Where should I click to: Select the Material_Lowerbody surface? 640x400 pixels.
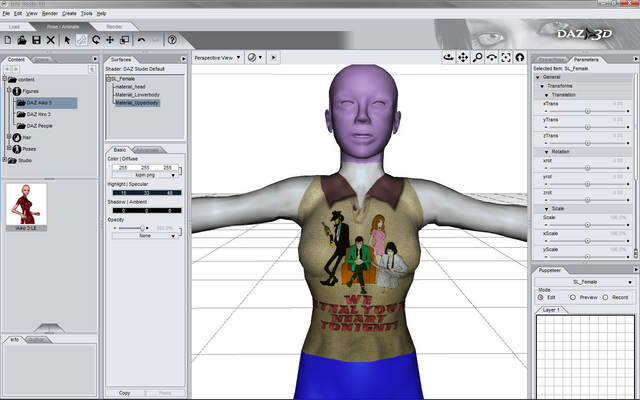click(x=137, y=95)
